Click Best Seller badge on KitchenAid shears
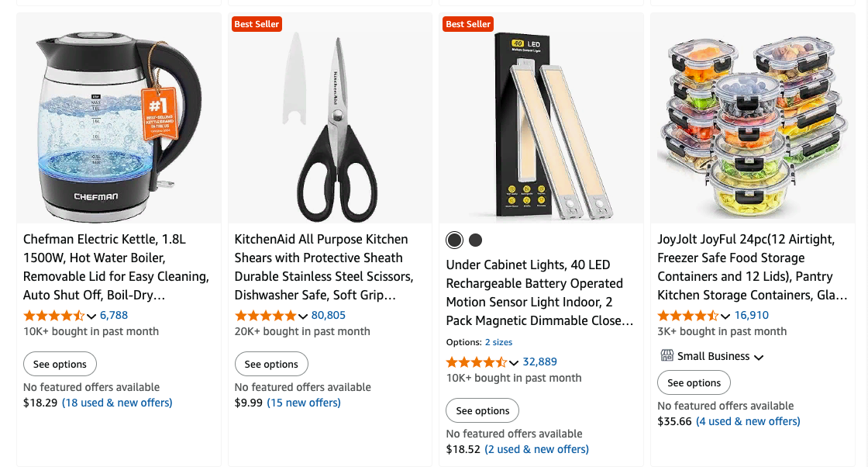Viewport: 868px width, 467px height. (x=257, y=24)
